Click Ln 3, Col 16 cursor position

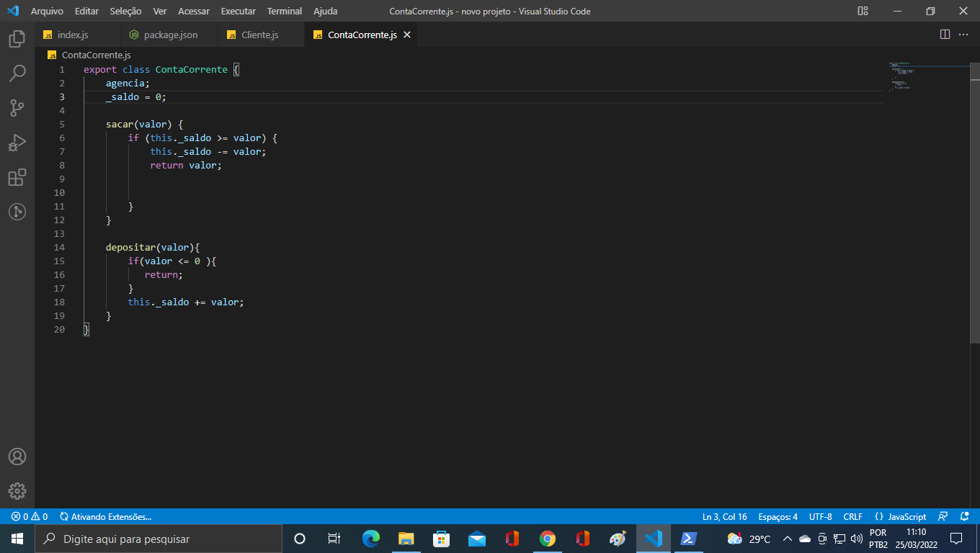click(x=725, y=516)
